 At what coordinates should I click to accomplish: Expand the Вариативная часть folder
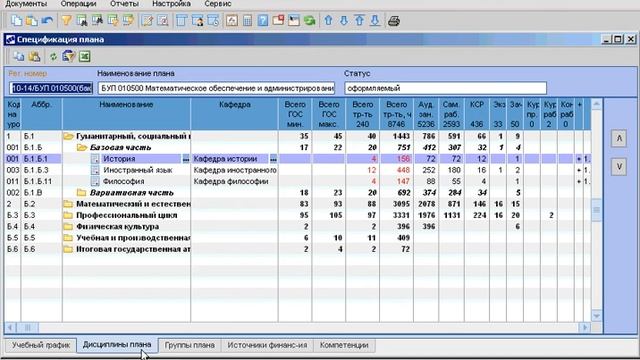pos(82,192)
